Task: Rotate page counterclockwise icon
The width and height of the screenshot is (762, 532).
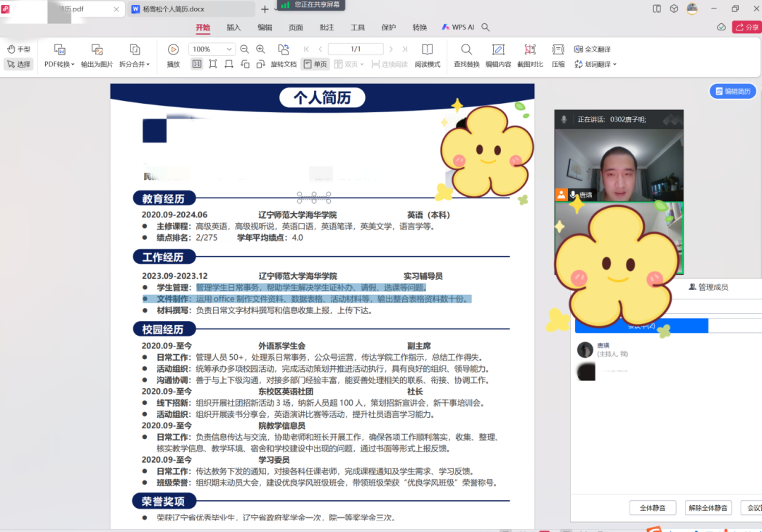Action: coord(245,64)
